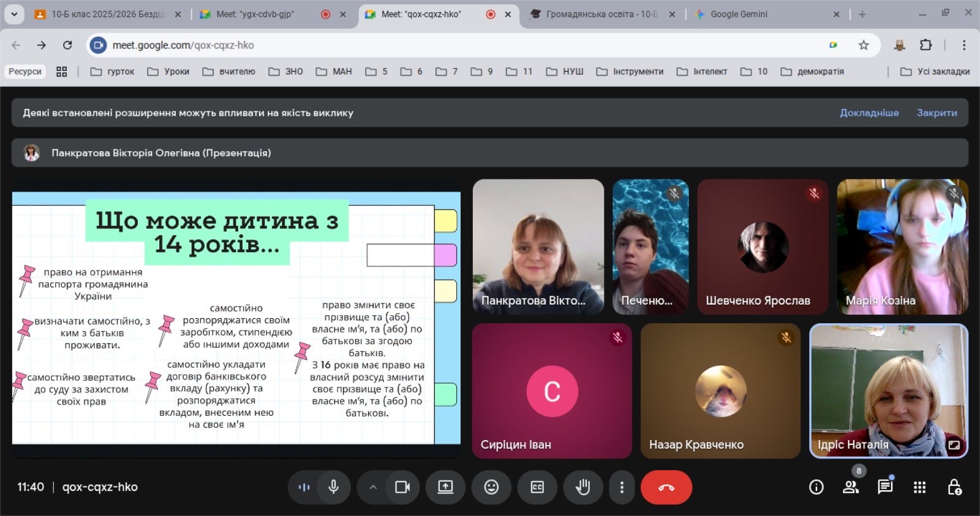The width and height of the screenshot is (980, 516).
Task: Open more options three-dot menu
Action: (622, 487)
